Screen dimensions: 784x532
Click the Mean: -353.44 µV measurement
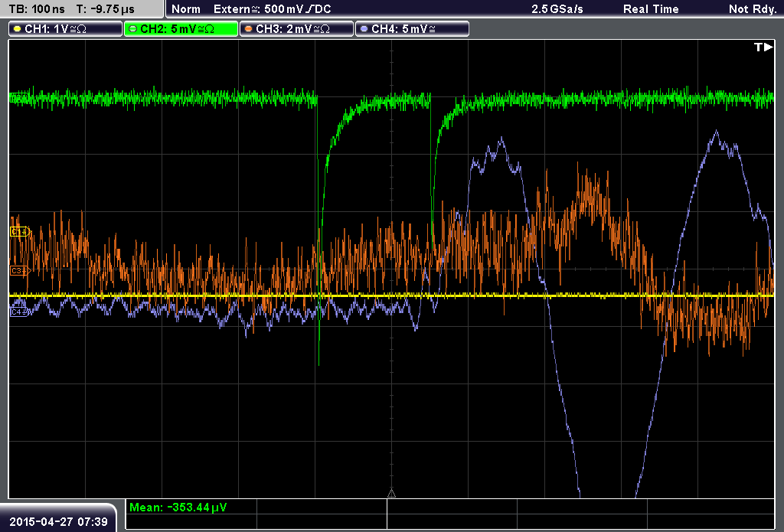[x=178, y=508]
